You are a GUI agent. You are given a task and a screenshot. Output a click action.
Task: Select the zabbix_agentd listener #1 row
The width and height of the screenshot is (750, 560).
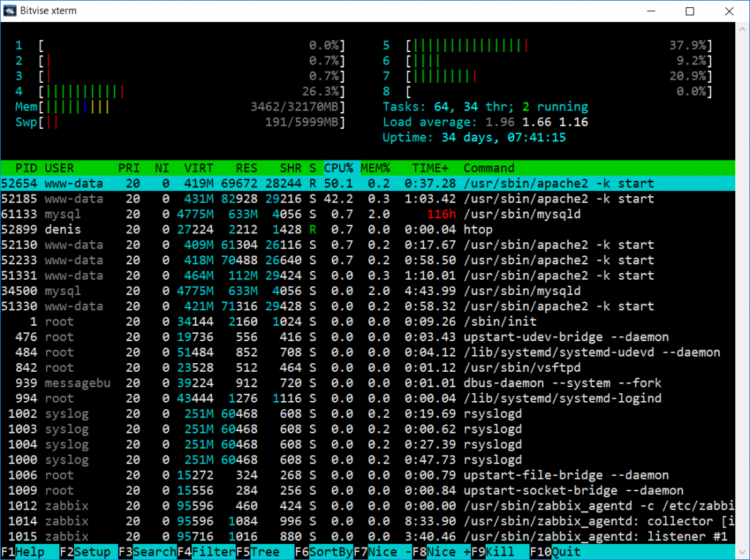tap(368, 536)
